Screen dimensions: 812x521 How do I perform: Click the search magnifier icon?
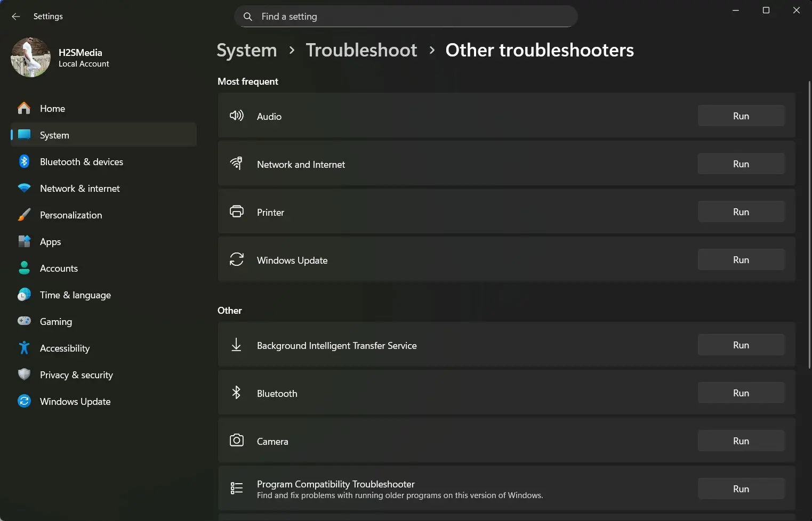[248, 17]
